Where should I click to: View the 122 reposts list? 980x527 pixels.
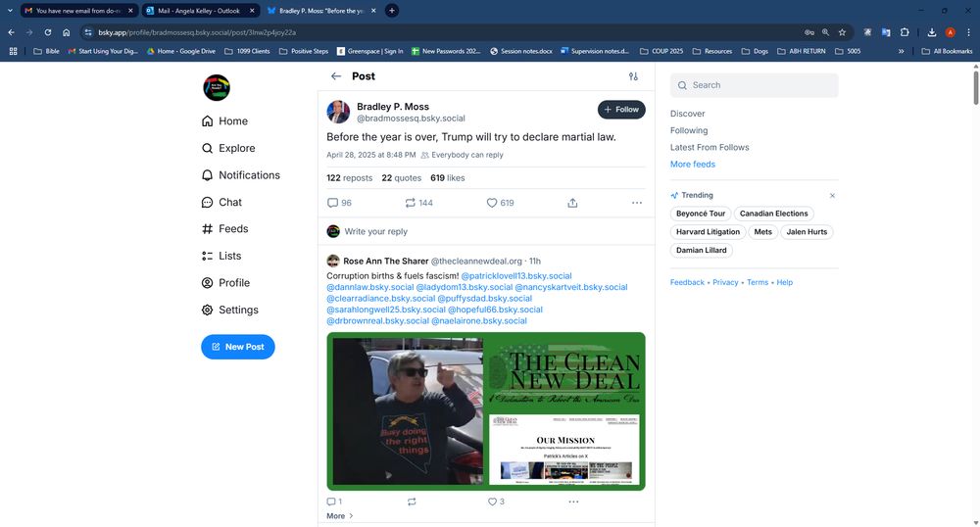tap(350, 178)
